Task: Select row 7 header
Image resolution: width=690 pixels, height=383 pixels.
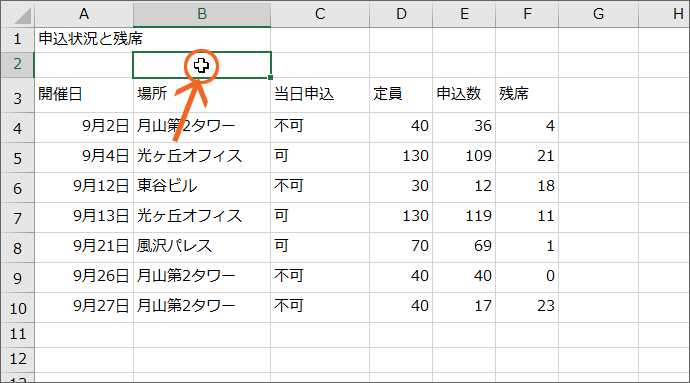Action: point(18,217)
